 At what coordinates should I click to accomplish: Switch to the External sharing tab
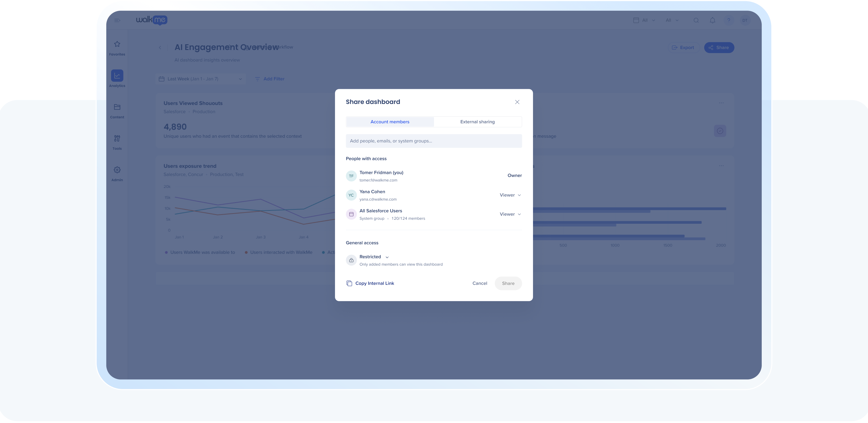(477, 122)
